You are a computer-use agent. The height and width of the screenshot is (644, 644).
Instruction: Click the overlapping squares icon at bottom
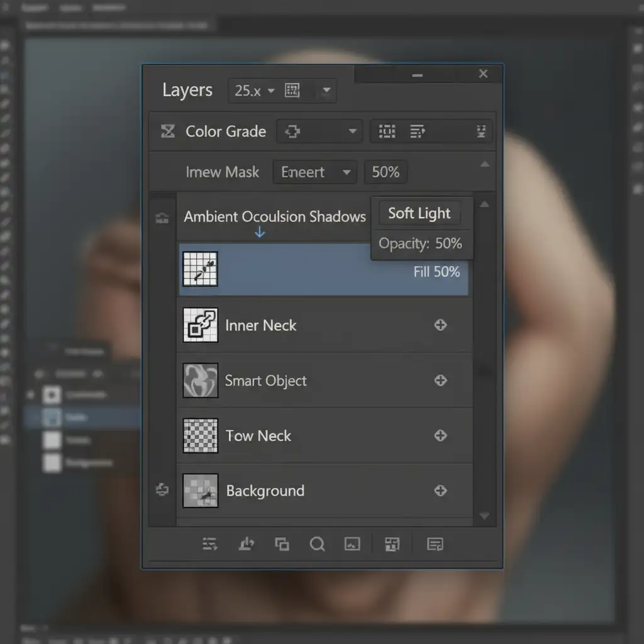pyautogui.click(x=282, y=544)
